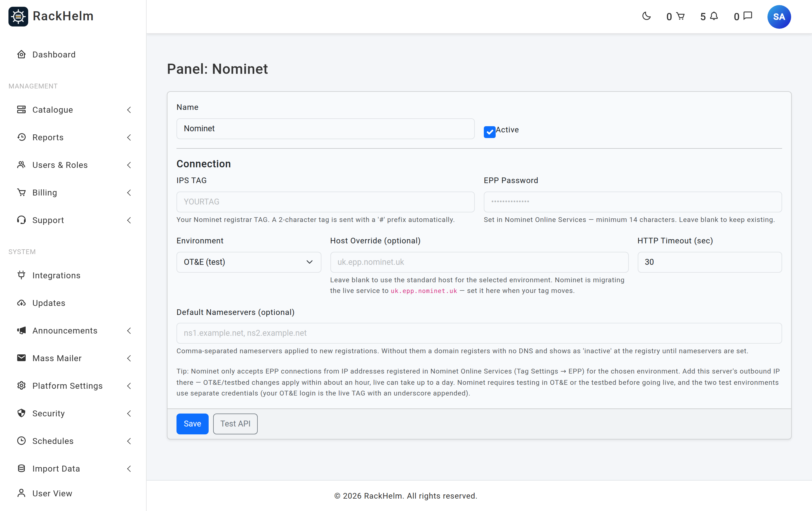Open messages chat bubble icon
Viewport: 812px width, 511px height.
click(x=748, y=16)
